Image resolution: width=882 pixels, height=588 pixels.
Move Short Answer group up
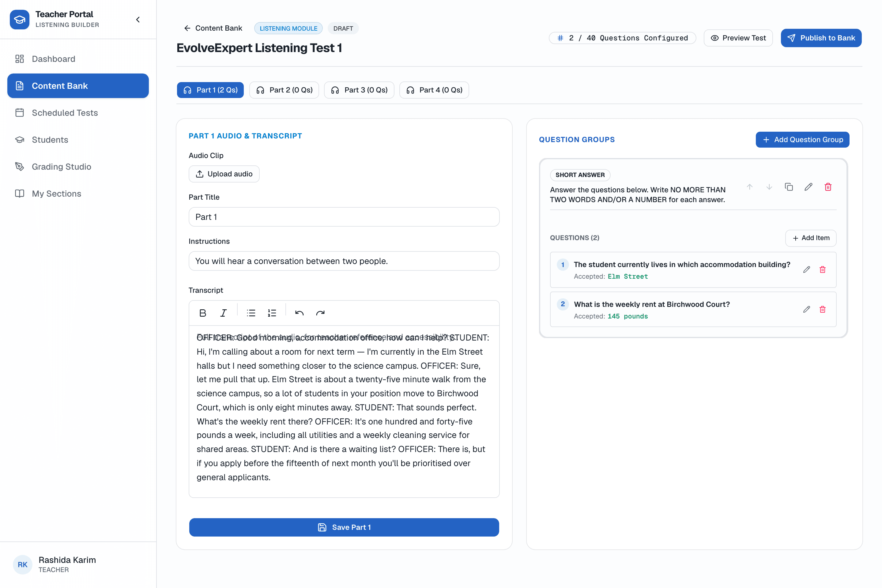click(750, 187)
